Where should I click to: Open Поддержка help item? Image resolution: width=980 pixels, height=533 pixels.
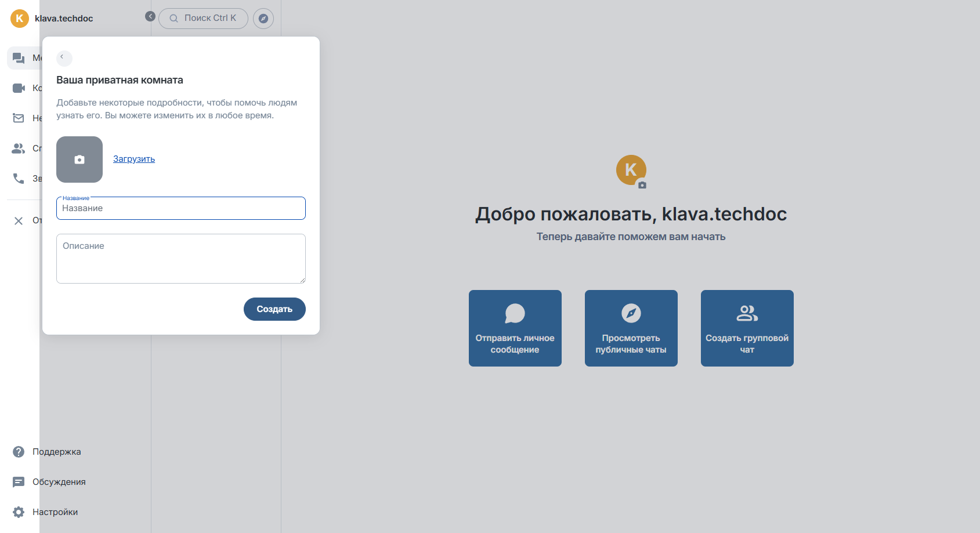[x=46, y=452]
